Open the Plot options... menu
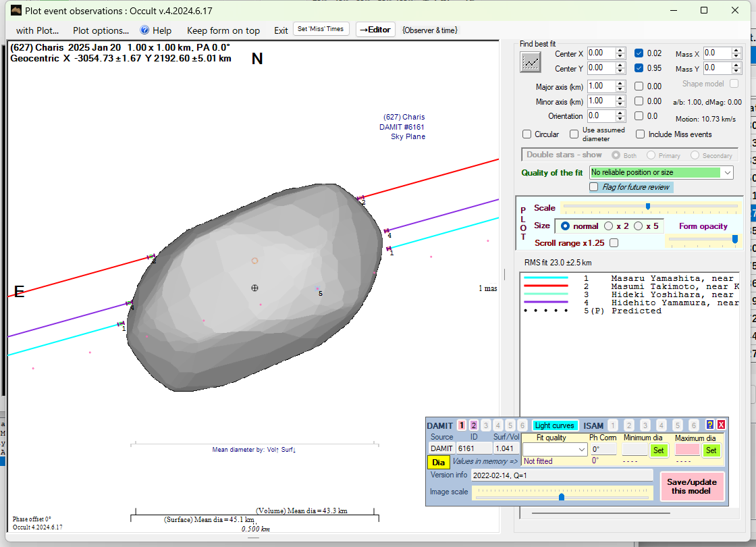The width and height of the screenshot is (756, 547). click(x=101, y=30)
